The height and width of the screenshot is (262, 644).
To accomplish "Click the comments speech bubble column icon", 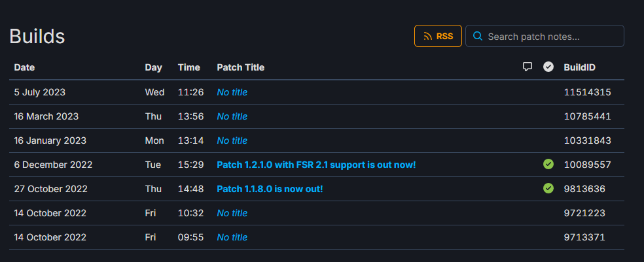I will click(x=528, y=67).
